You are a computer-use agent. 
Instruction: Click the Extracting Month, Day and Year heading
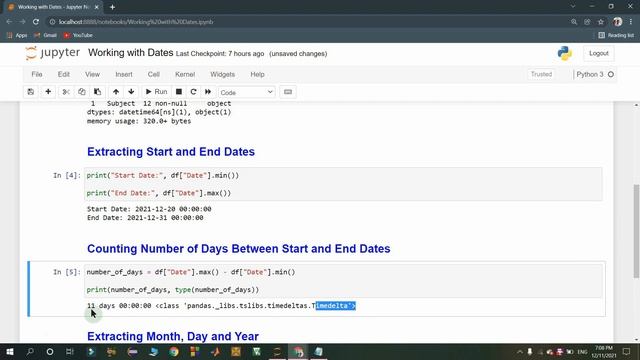[173, 336]
